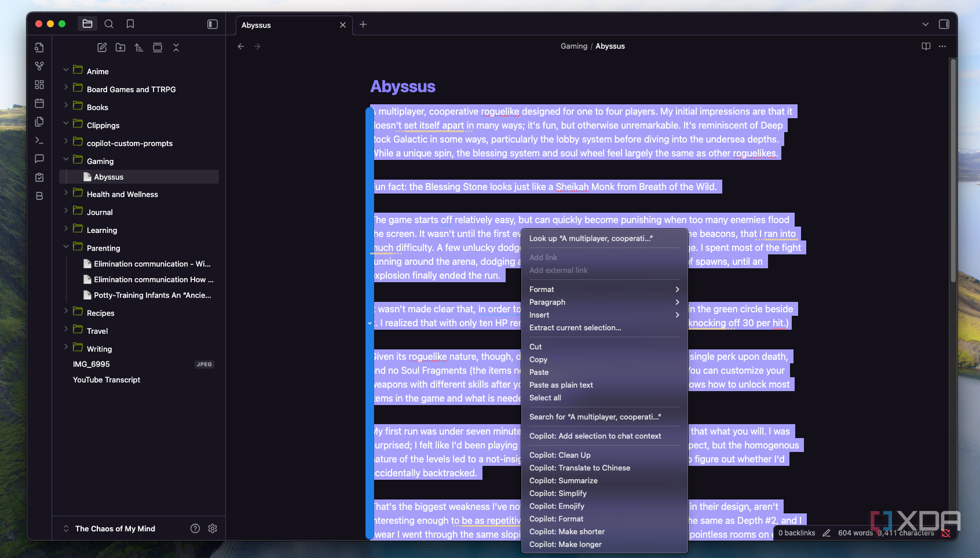Screen dimensions: 980x558
Task: Toggle the left sidebar
Action: 213,24
